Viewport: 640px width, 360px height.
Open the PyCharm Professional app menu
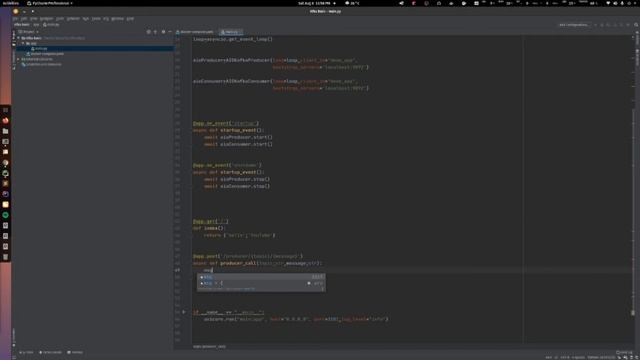49,3
